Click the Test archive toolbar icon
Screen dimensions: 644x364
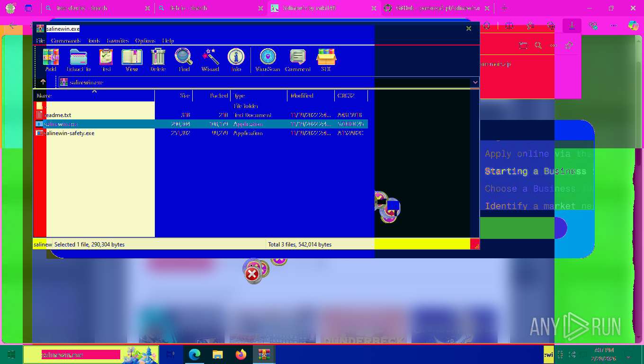(x=106, y=60)
